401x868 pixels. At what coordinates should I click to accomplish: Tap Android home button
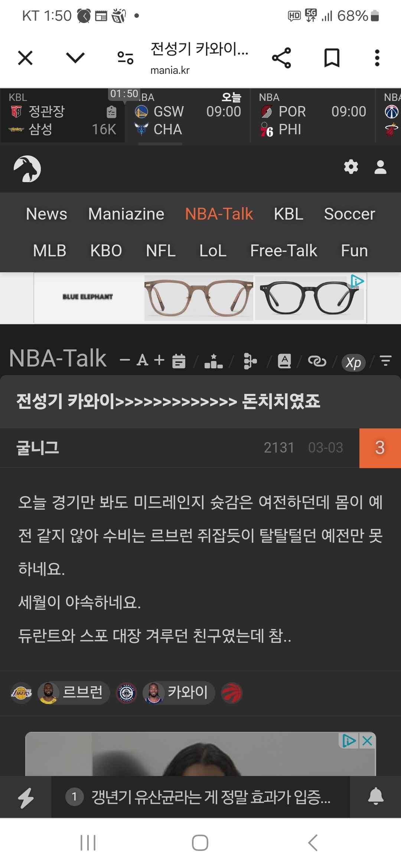pos(200,843)
